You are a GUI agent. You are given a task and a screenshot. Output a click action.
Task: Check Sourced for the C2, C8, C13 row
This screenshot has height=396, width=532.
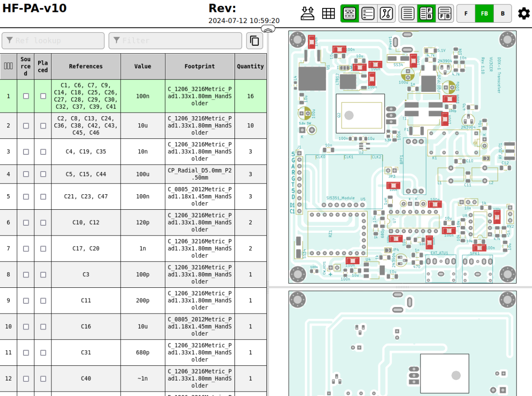coord(26,125)
